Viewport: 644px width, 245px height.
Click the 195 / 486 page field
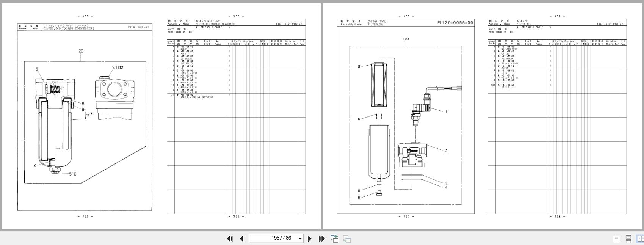coord(276,238)
